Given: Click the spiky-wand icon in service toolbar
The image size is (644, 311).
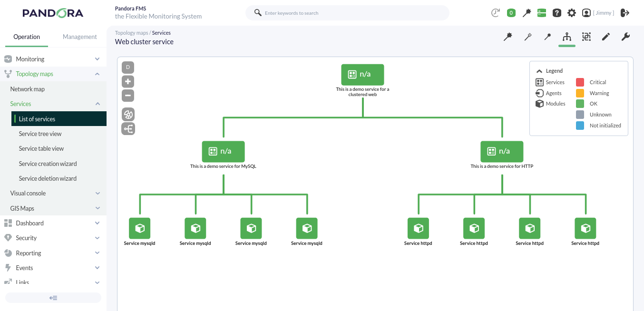Looking at the screenshot, I should click(x=508, y=37).
